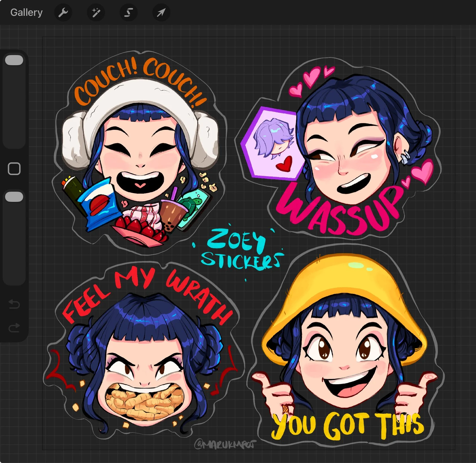The width and height of the screenshot is (476, 463).
Task: Return to the Gallery
Action: tap(27, 12)
